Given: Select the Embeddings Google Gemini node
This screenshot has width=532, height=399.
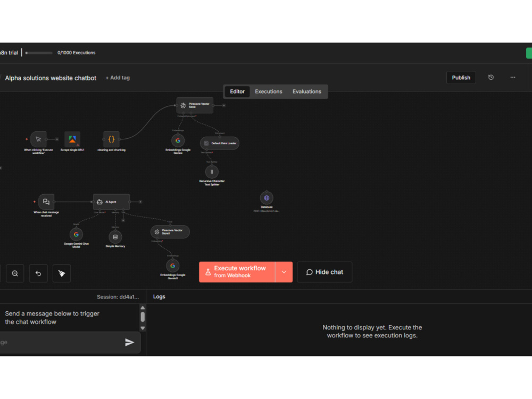Looking at the screenshot, I should 178,140.
